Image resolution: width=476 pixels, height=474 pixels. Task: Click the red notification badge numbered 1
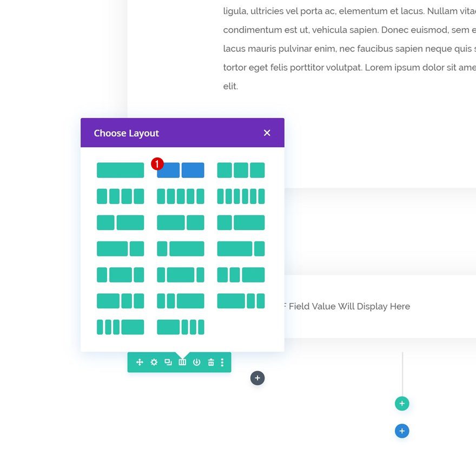point(157,163)
